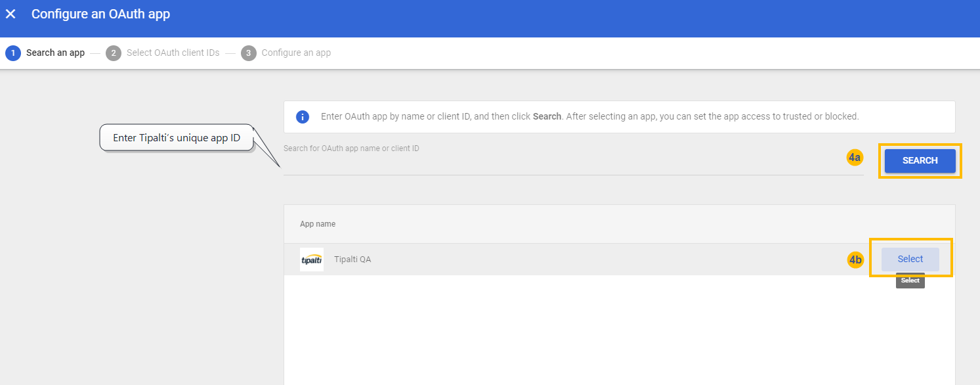Click step 1 Search an app circle

[x=14, y=53]
